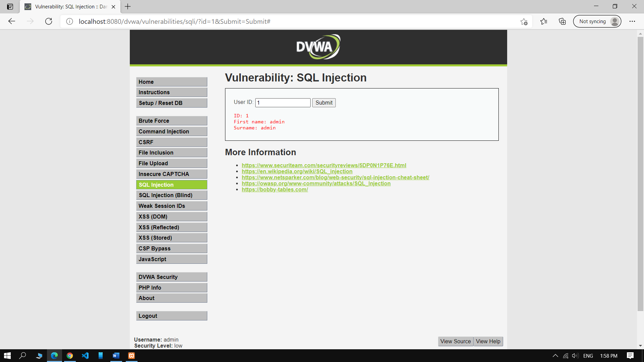
Task: Open the File Upload page
Action: 172,163
